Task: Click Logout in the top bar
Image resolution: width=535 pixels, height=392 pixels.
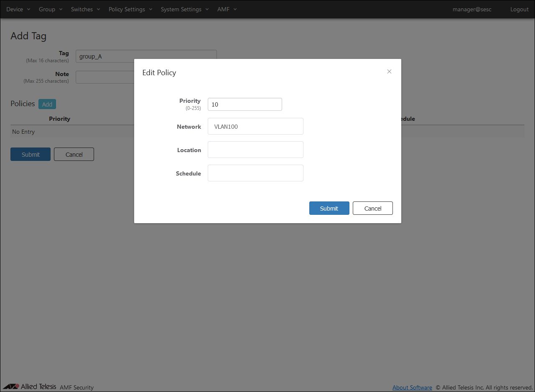Action: (519, 9)
